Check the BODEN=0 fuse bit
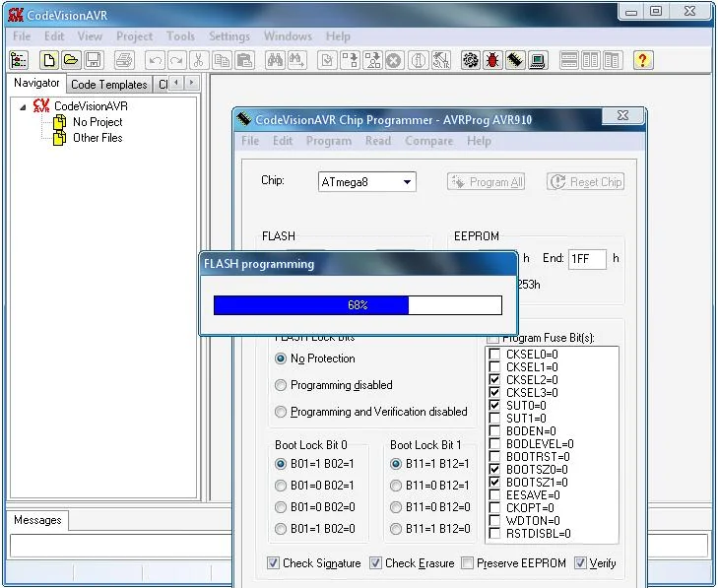The height and width of the screenshot is (588, 718). click(493, 430)
